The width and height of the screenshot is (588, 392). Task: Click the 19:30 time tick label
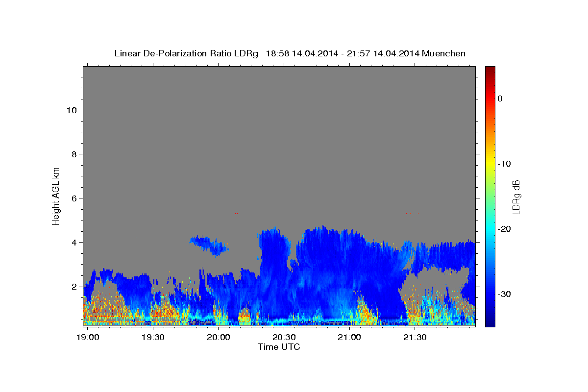point(153,337)
